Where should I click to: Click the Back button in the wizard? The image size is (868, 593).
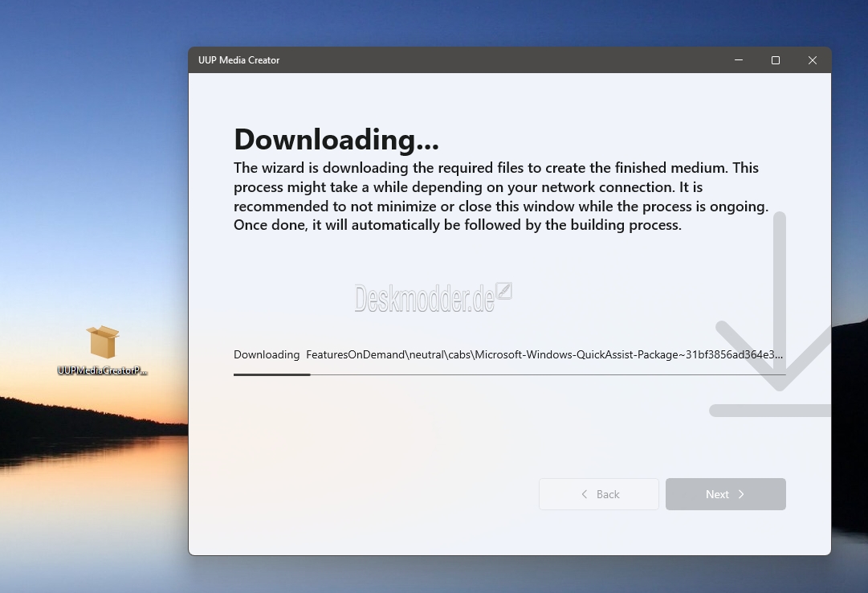598,494
